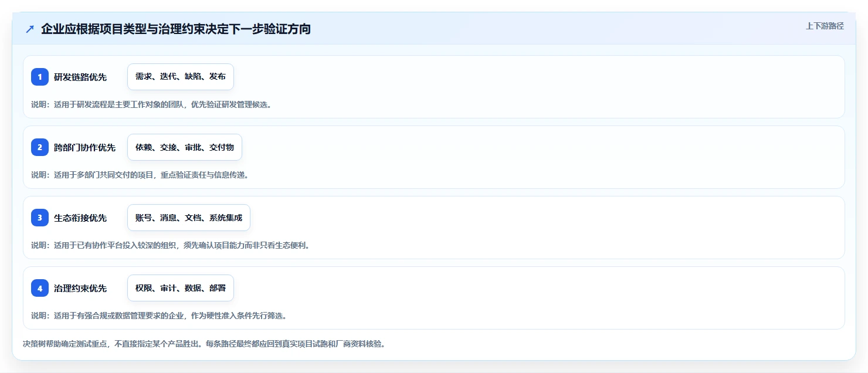Click the number 1 badge for 研发链路优先
Screen dimensions: 868x373
(40, 77)
